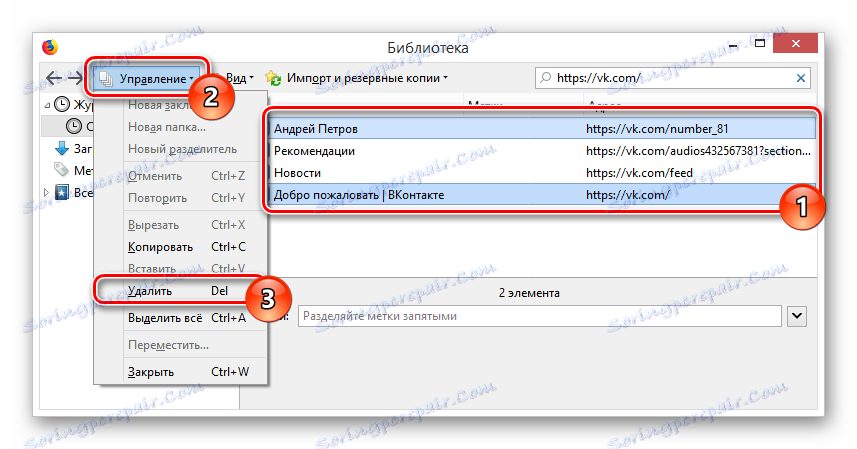Open Импорт и резервные копии menu
This screenshot has width=857, height=449.
pos(367,78)
